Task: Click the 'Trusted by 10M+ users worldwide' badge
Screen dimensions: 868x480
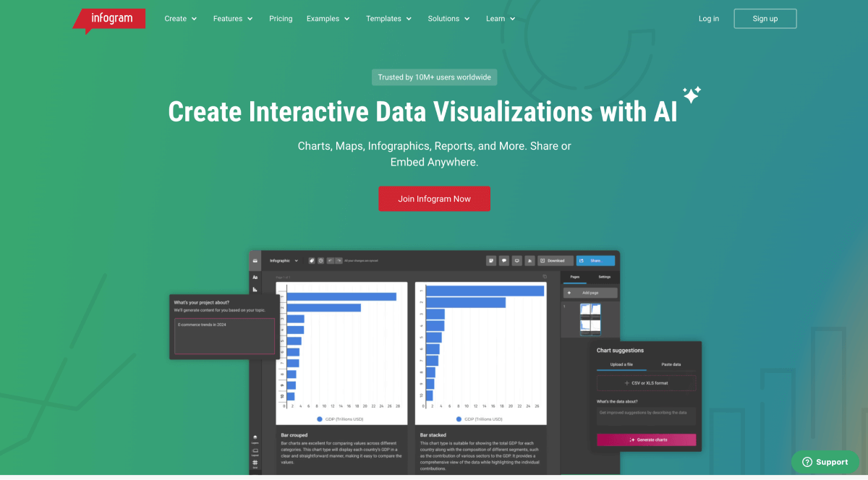Action: (x=434, y=77)
